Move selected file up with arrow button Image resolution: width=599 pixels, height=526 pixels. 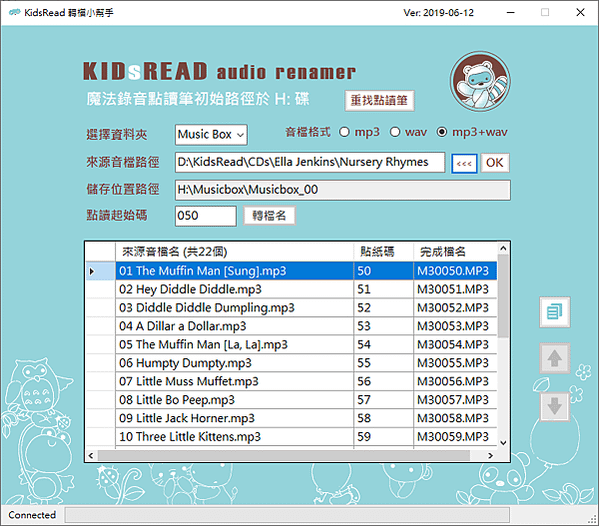pyautogui.click(x=555, y=358)
